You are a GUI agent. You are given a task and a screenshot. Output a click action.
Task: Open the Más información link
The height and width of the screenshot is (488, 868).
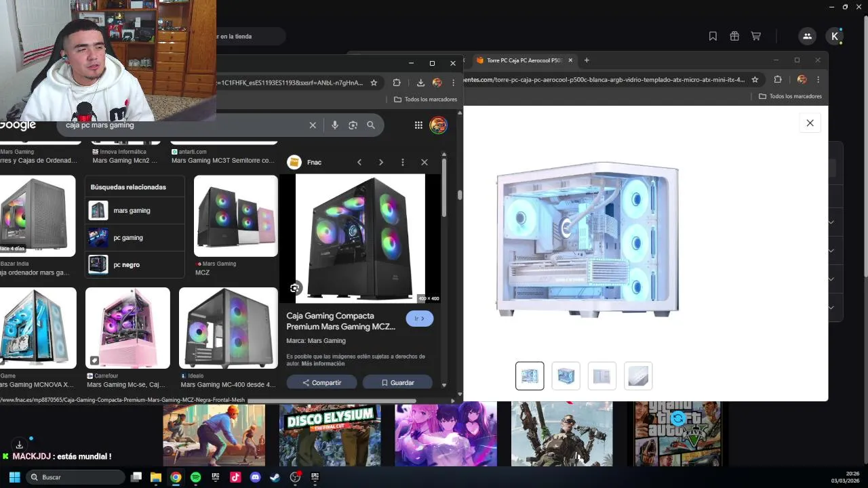pos(323,364)
